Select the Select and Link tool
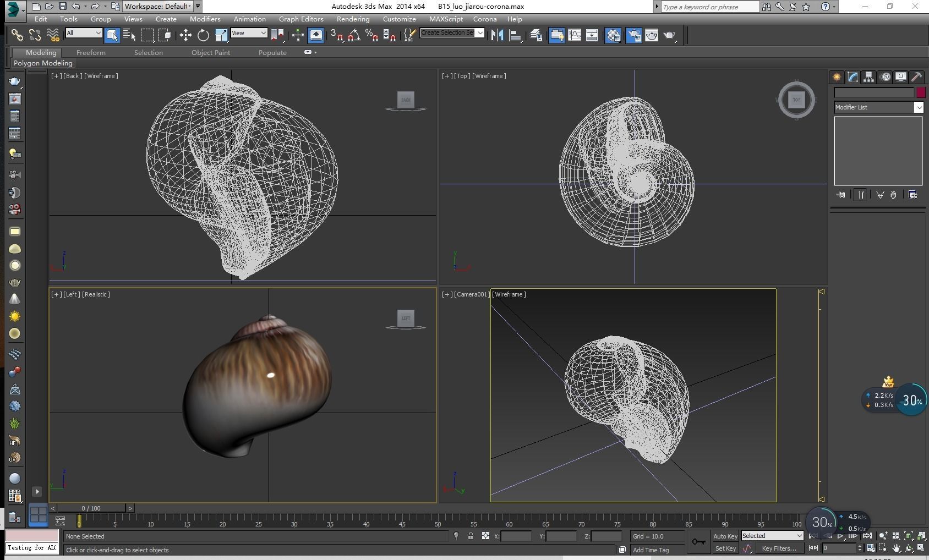The height and width of the screenshot is (560, 929). coord(17,35)
